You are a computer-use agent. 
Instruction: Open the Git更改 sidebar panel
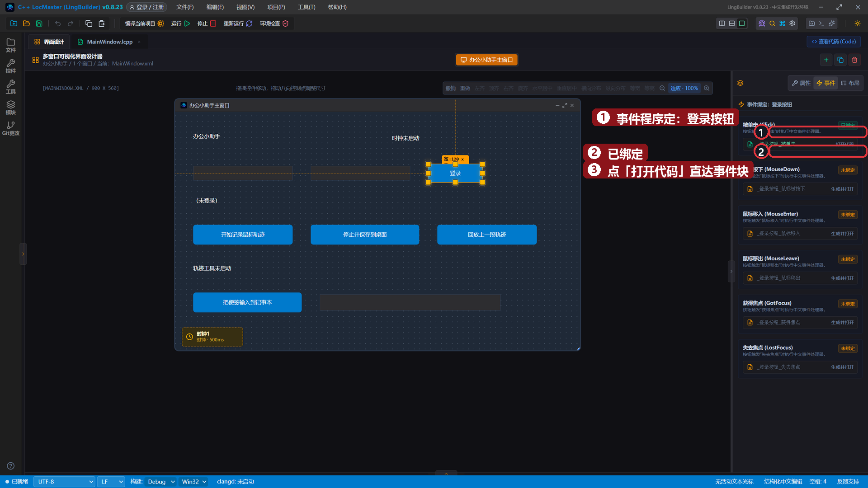(11, 128)
